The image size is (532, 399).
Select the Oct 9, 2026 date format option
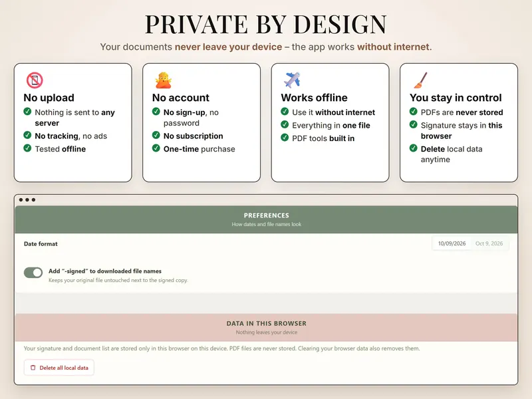[489, 243]
